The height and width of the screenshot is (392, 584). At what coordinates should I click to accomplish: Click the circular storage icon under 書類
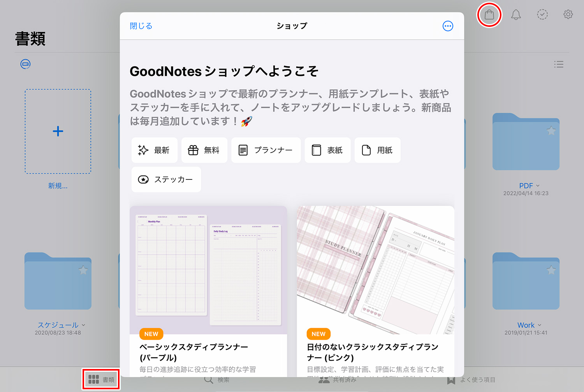point(25,64)
